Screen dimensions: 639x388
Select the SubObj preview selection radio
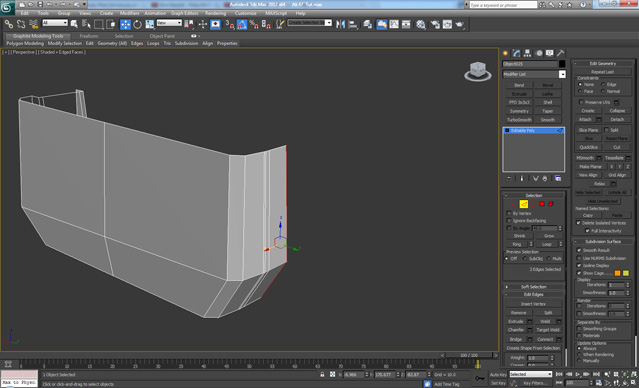524,258
